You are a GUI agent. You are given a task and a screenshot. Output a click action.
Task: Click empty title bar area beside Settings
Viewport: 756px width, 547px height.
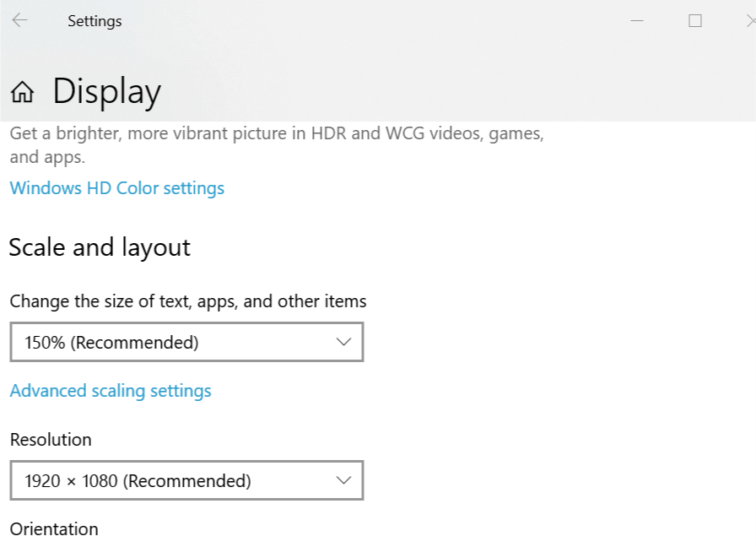380,21
